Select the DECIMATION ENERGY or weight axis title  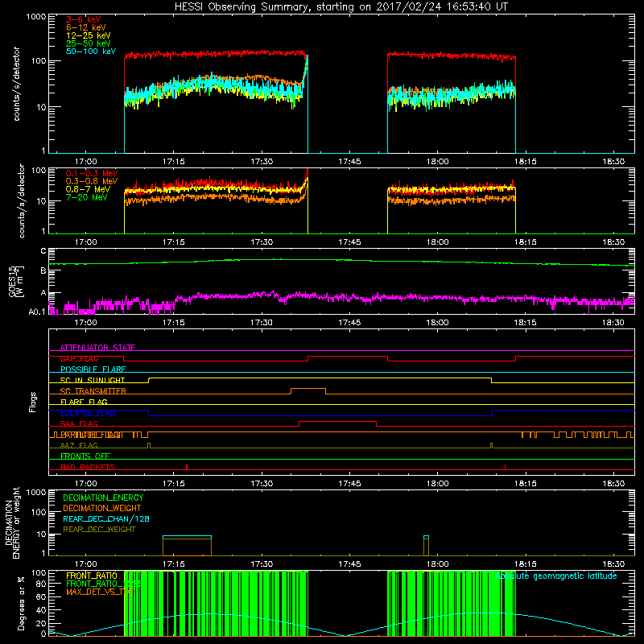(12, 522)
